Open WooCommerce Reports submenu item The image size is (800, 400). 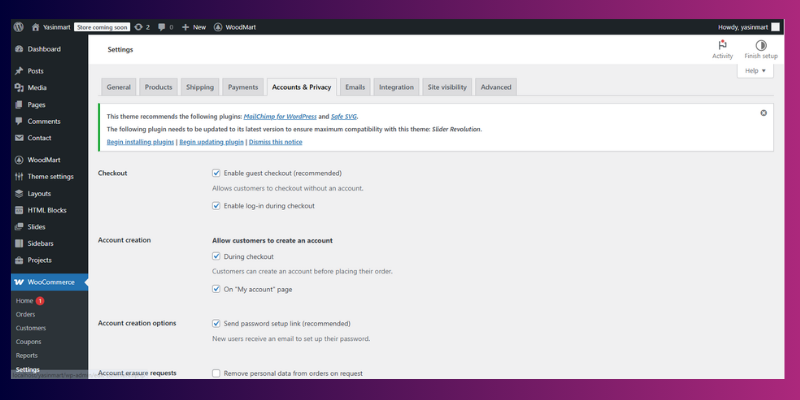click(x=27, y=356)
